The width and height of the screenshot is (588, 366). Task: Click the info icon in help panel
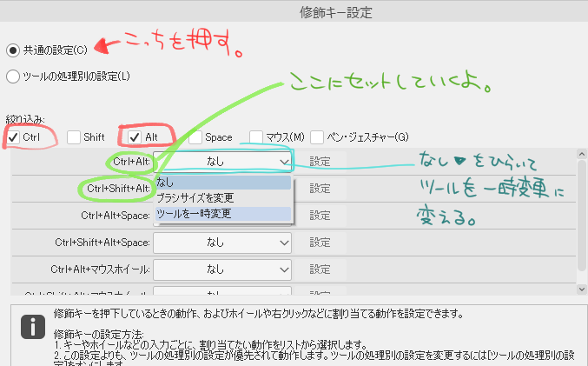tap(33, 327)
